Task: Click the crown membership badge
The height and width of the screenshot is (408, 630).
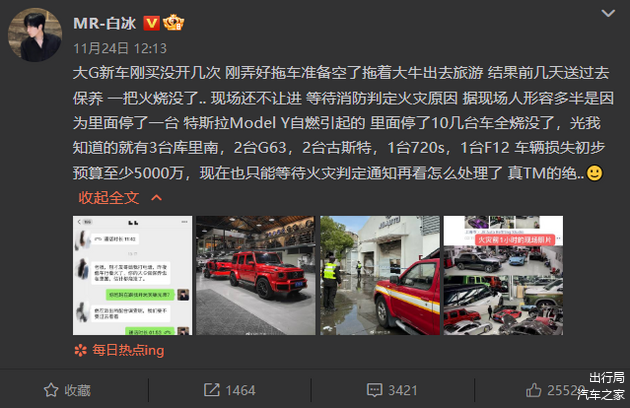Action: 174,23
